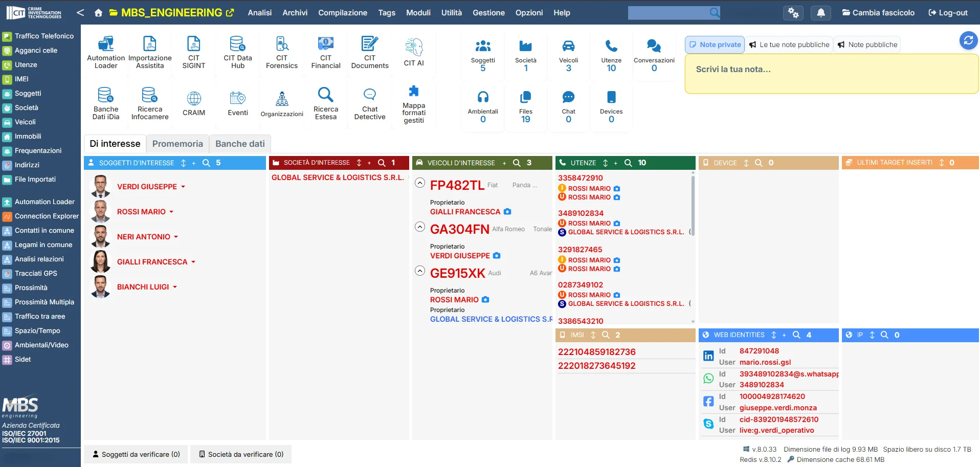
Task: Open the LinkedIn web identity icon
Action: tap(708, 356)
